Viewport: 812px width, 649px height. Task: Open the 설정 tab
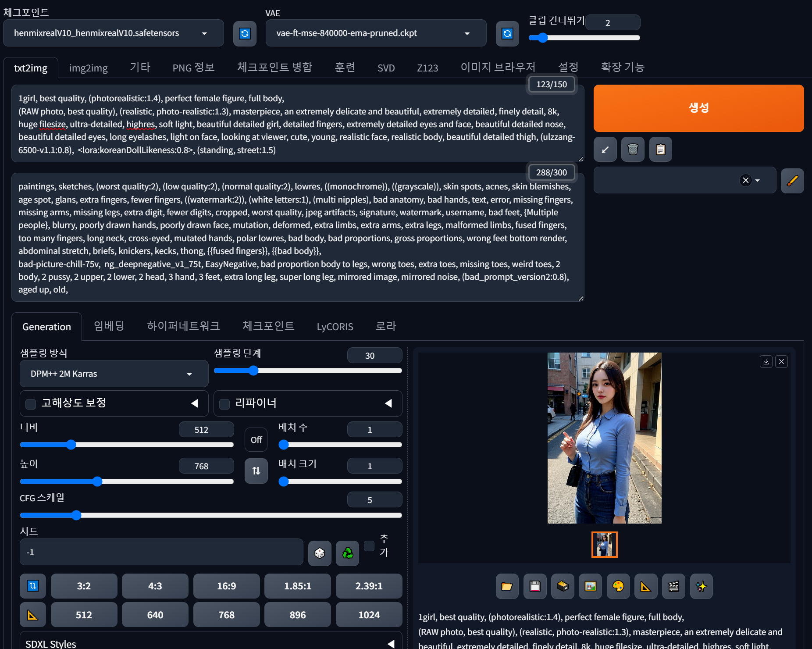click(568, 67)
